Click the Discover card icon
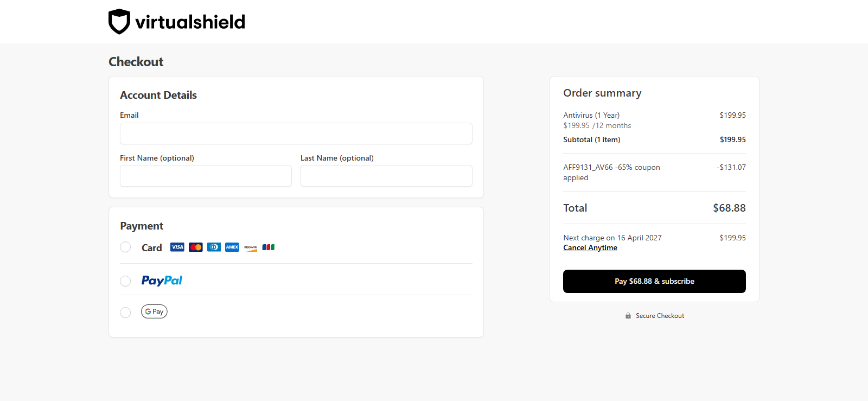Screen dimensions: 868x401 click(x=251, y=247)
